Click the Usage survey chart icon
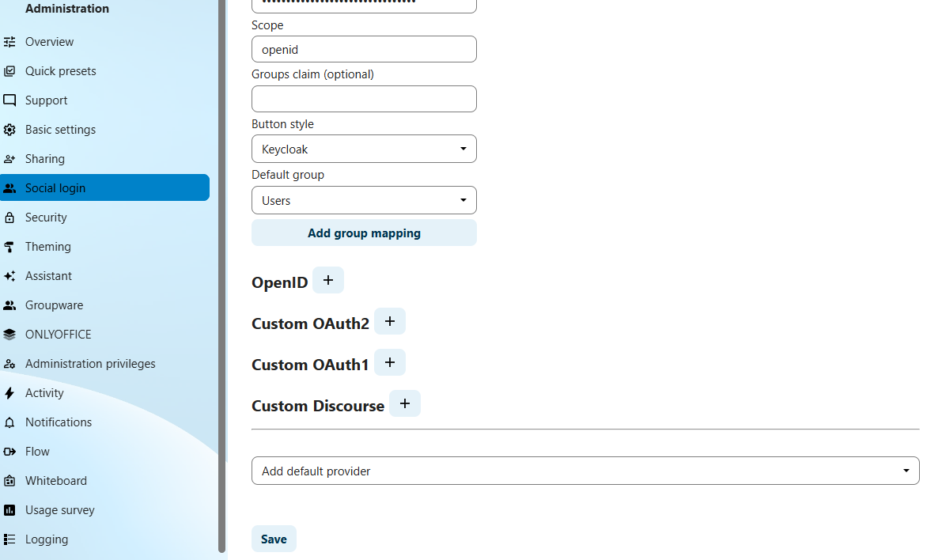942x560 pixels. coord(9,510)
